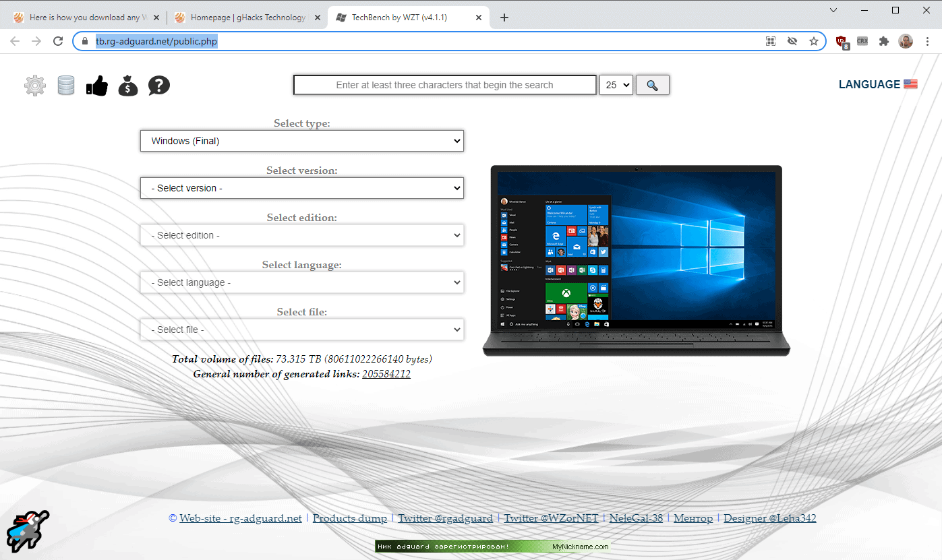Close the Homepage gHacks tab
The height and width of the screenshot is (560, 942).
pos(318,18)
